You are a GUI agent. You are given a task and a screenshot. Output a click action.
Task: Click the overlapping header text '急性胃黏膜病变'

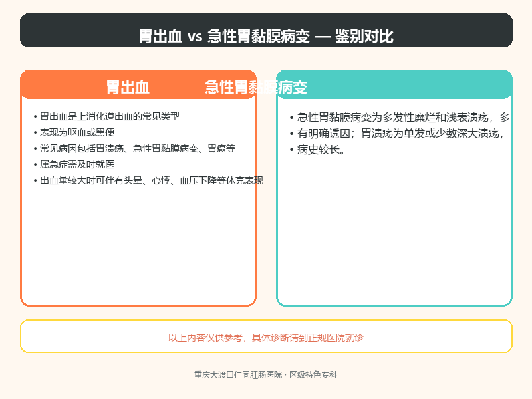[x=256, y=87]
